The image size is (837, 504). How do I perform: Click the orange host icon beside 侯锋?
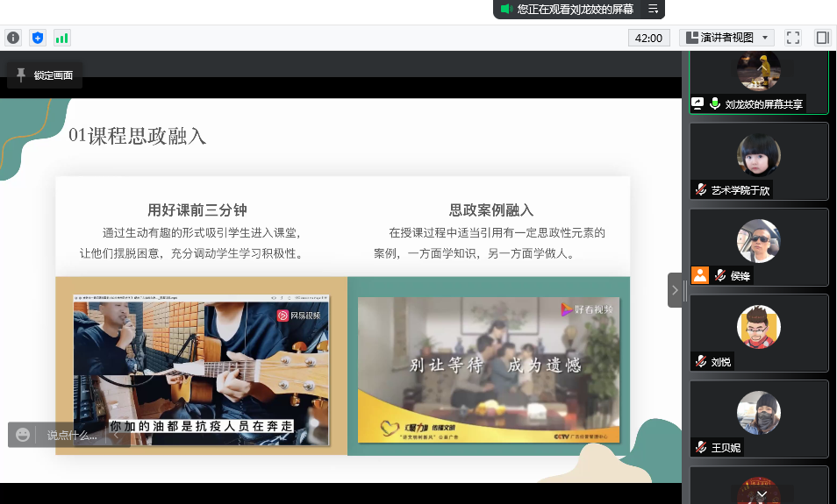(700, 275)
